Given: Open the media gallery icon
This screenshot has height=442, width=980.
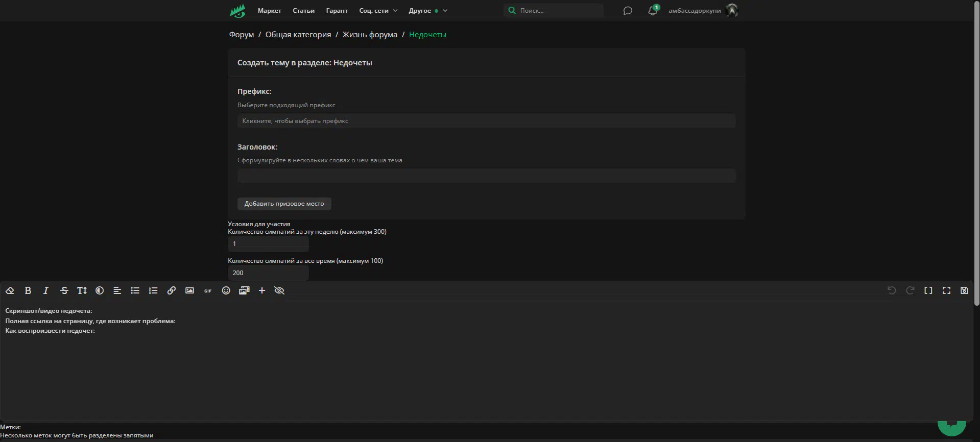Looking at the screenshot, I should point(244,290).
